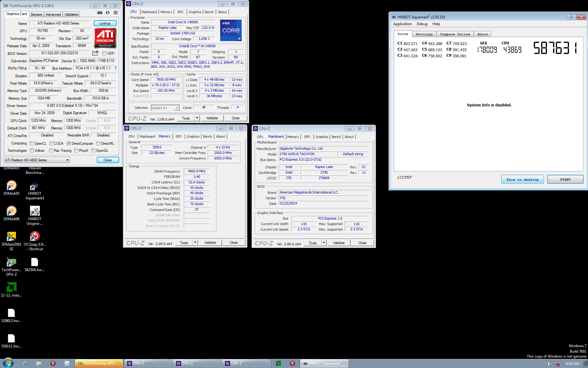Open HWBOT Unigine desktop icon
The width and height of the screenshot is (588, 368).
(x=35, y=216)
